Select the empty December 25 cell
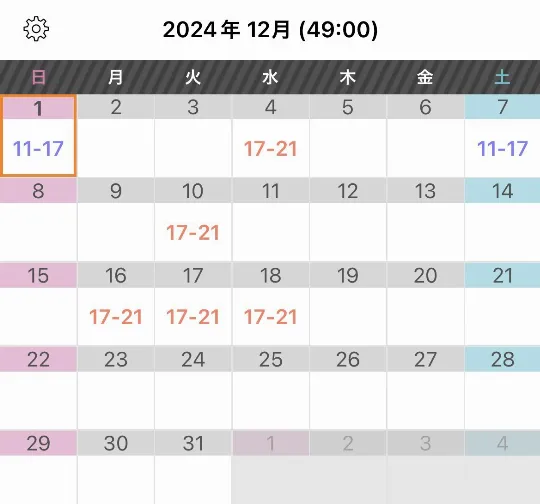The height and width of the screenshot is (504, 540). [x=271, y=388]
